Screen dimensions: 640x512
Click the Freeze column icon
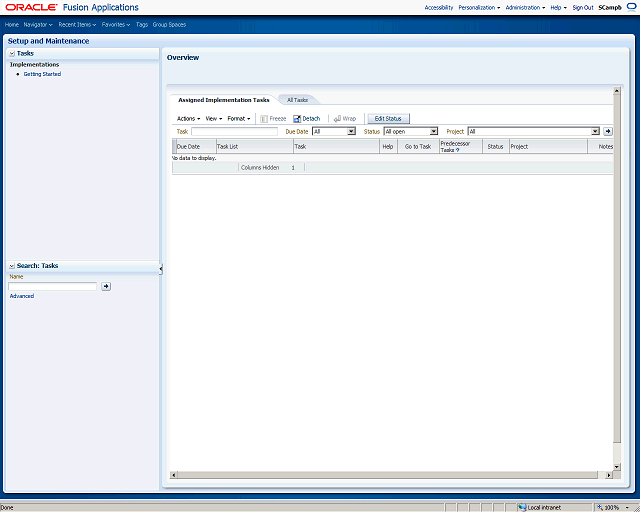pyautogui.click(x=264, y=119)
